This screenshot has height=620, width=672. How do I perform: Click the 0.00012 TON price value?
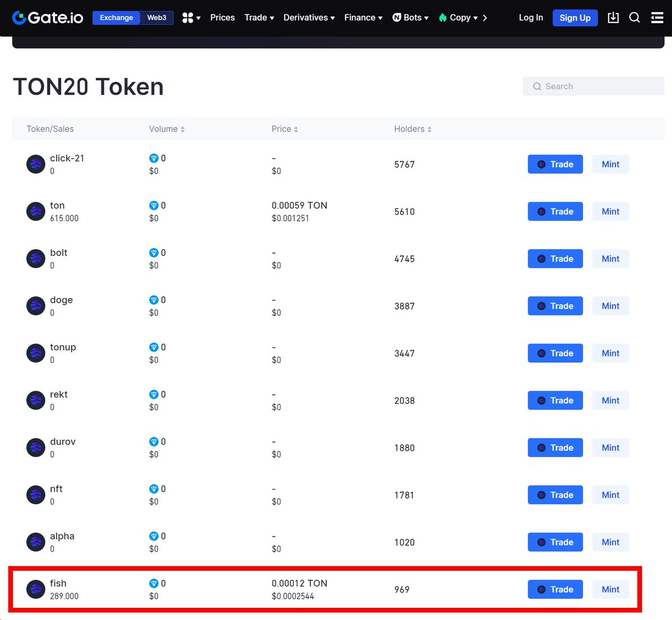coord(300,584)
